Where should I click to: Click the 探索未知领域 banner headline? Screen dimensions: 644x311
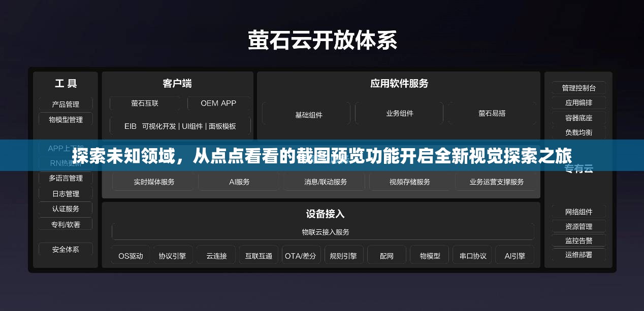point(322,156)
